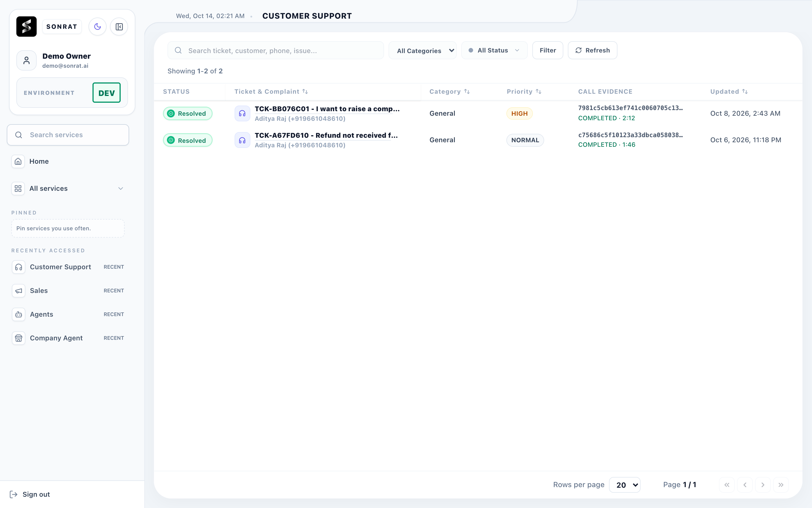Open ticket TCK-BB076C01 title link
Viewport: 812px width, 508px height.
(327, 109)
